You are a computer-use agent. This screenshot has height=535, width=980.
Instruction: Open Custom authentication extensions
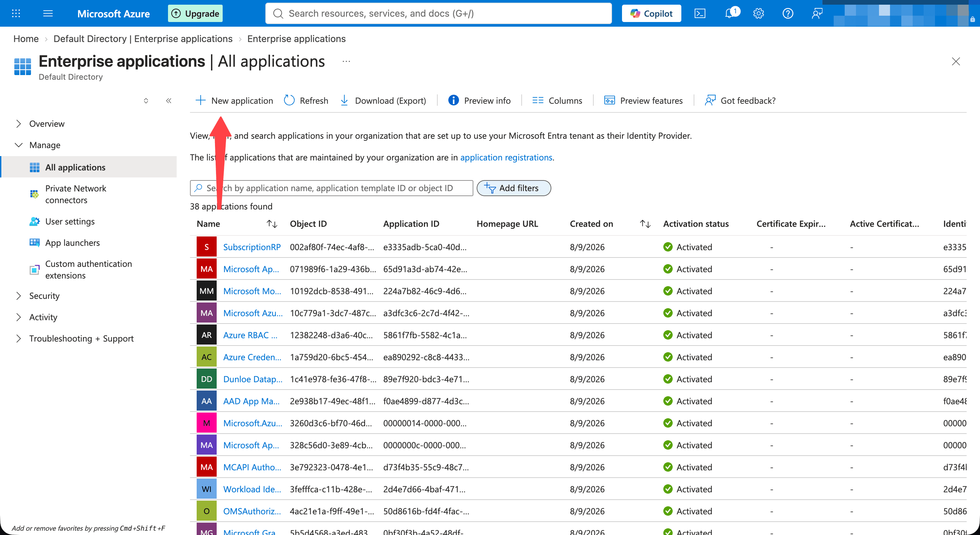[89, 270]
